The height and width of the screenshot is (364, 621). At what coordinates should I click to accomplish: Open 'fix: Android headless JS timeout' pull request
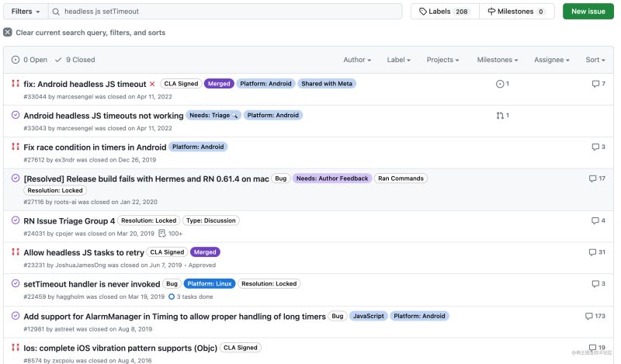pyautogui.click(x=85, y=84)
